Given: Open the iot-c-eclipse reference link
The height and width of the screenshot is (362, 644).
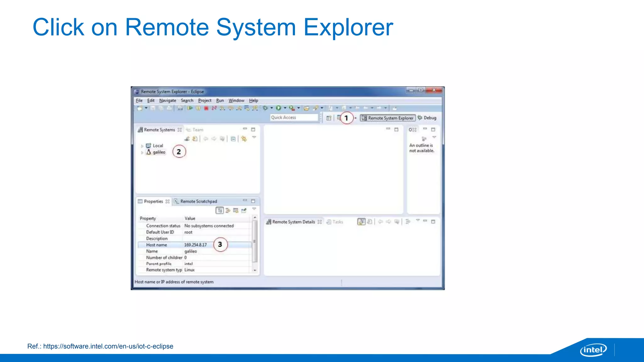Looking at the screenshot, I should pyautogui.click(x=108, y=346).
